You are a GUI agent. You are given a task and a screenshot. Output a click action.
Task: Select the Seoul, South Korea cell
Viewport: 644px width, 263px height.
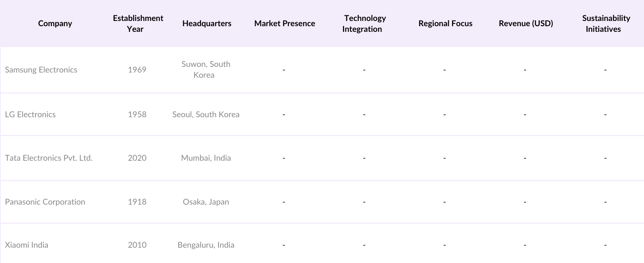click(x=206, y=114)
